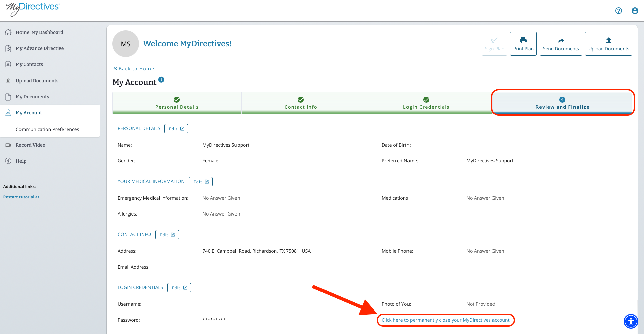Click the MyDirectives logo
Image resolution: width=644 pixels, height=334 pixels.
(x=33, y=9)
